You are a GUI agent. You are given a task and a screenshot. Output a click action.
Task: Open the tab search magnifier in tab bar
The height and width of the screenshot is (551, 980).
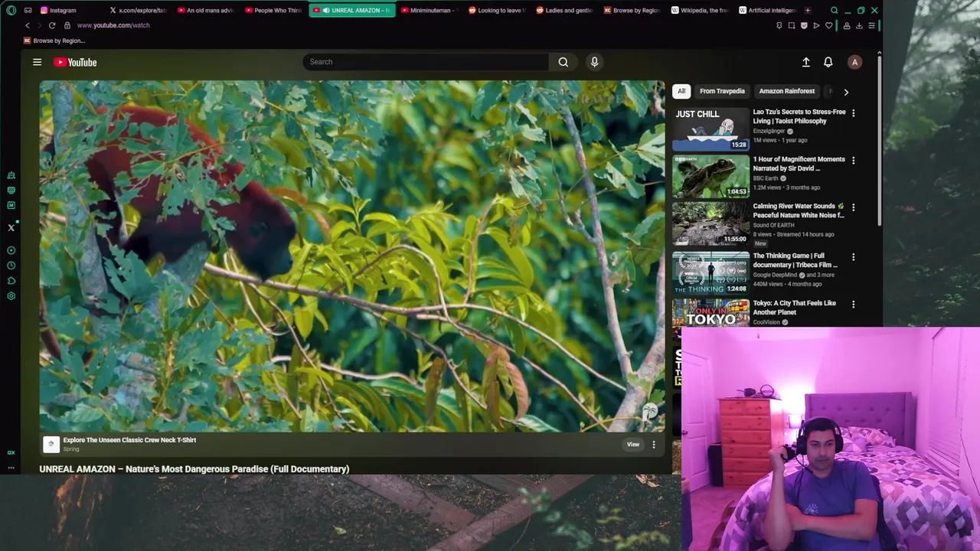[x=835, y=11]
